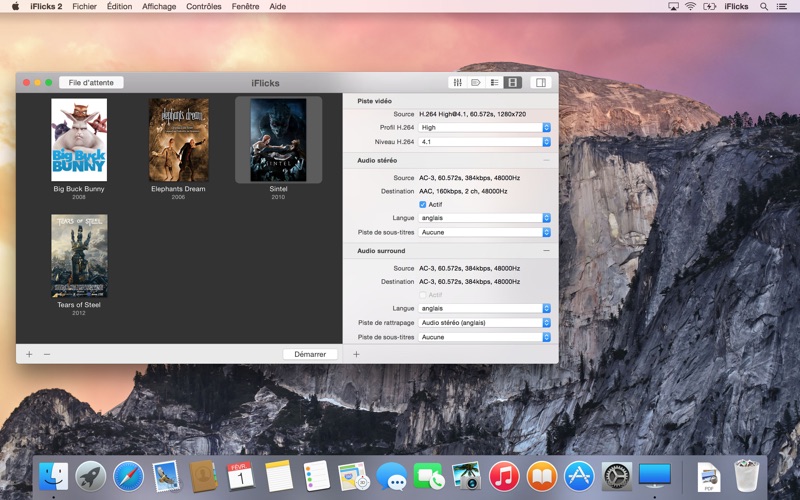800x500 pixels.
Task: Open the Piste de rattrapage dropdown
Action: click(x=484, y=322)
